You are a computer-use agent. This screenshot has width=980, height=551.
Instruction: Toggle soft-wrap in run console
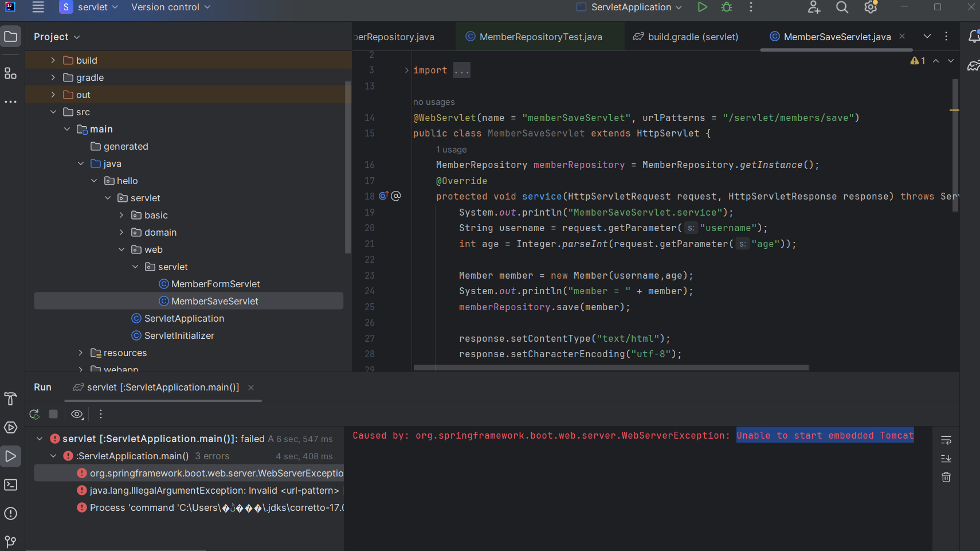946,440
